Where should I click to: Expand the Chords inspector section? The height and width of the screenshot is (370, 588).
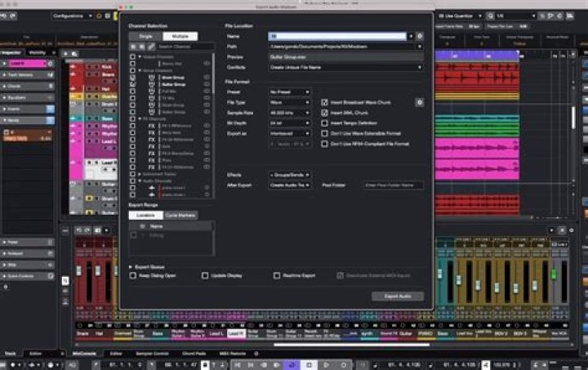pos(28,87)
